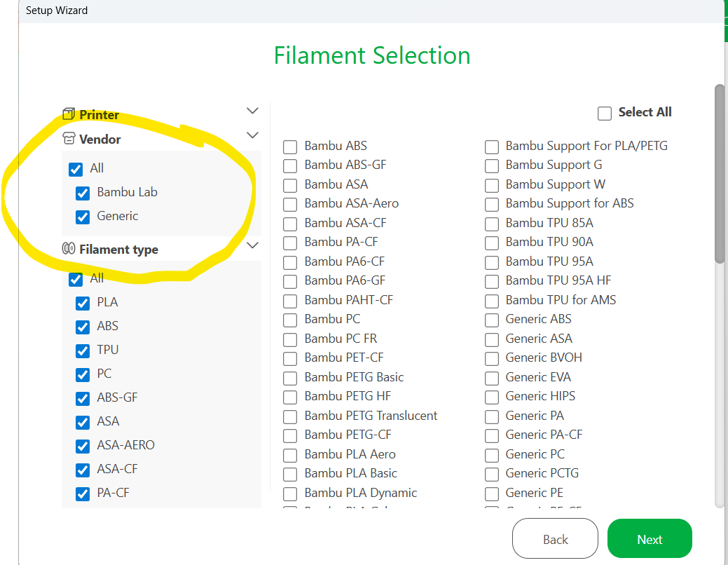
Task: Uncheck the Generic vendor checkbox
Action: [x=83, y=217]
